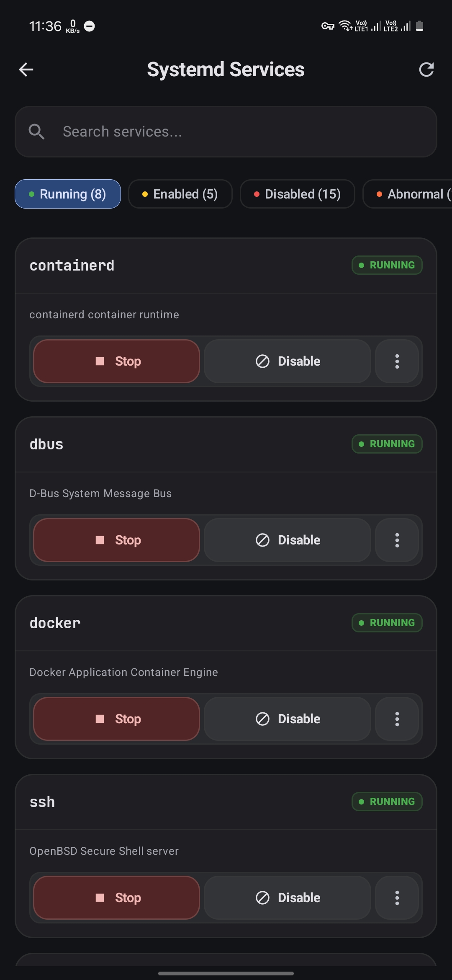Select the Disabled (15) filter
This screenshot has width=452, height=980.
coord(297,194)
